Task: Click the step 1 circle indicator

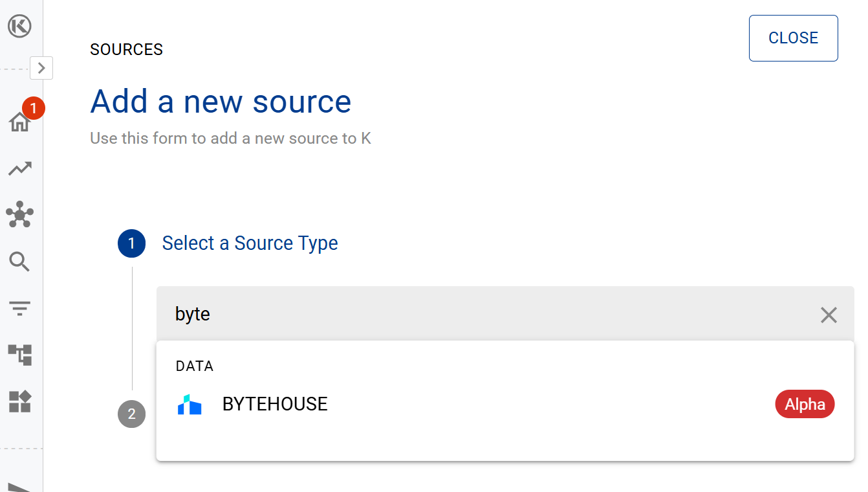Action: 132,243
